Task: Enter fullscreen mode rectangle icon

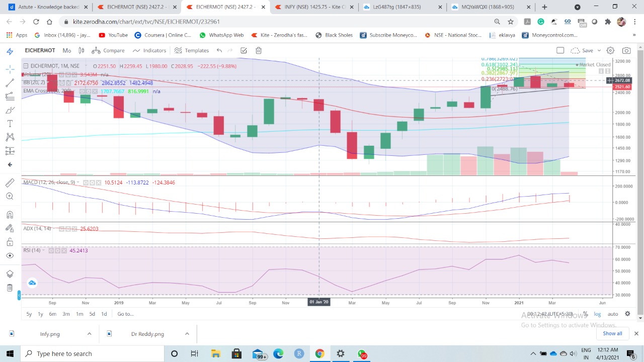Action: point(560,50)
